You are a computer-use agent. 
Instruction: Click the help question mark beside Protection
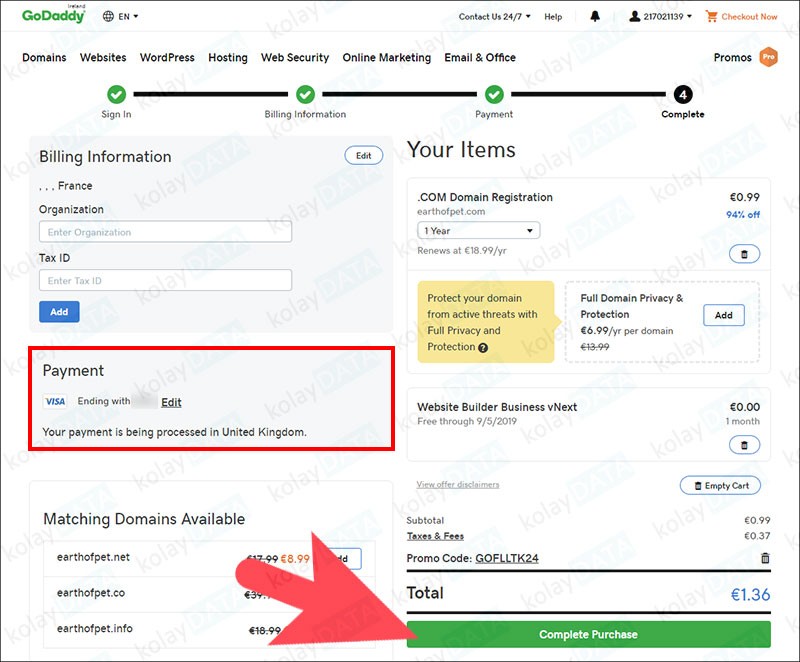(x=483, y=347)
